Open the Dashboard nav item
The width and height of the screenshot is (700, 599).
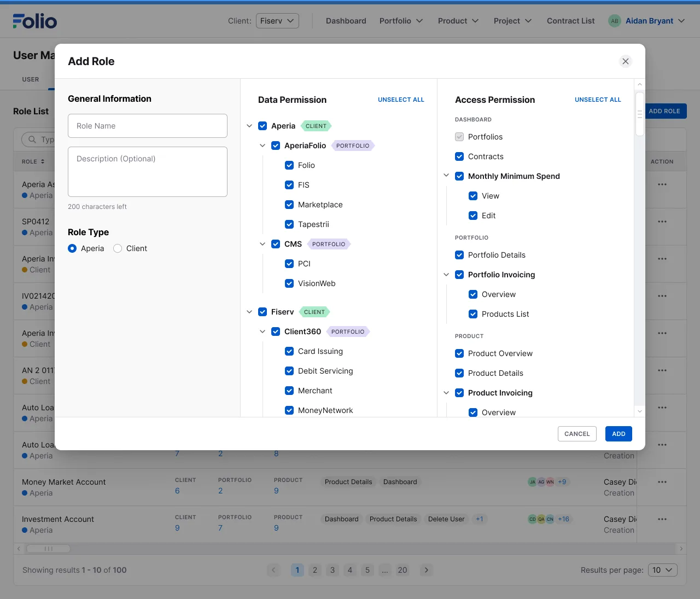pyautogui.click(x=346, y=21)
